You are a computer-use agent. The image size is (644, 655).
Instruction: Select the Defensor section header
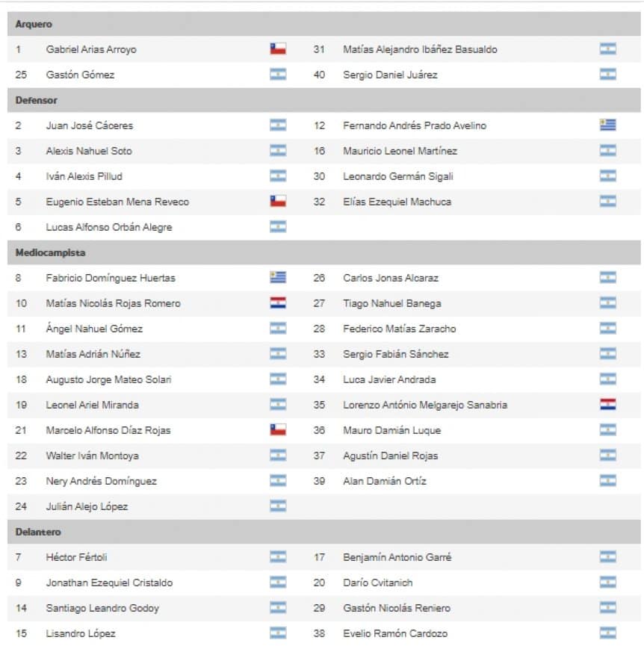37,100
